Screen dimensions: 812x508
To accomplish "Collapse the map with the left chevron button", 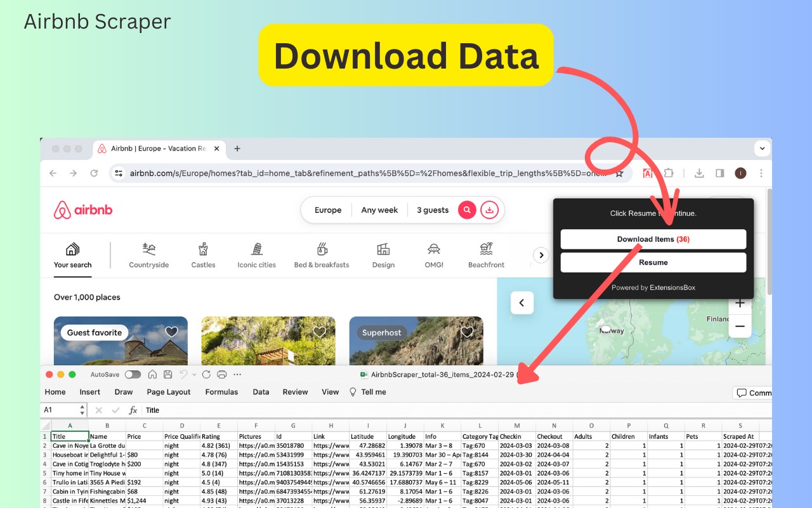I will coord(522,303).
